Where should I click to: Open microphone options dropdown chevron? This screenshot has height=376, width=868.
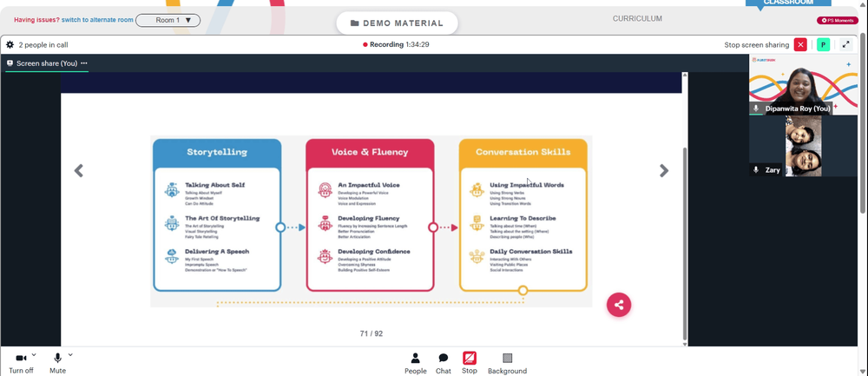70,355
